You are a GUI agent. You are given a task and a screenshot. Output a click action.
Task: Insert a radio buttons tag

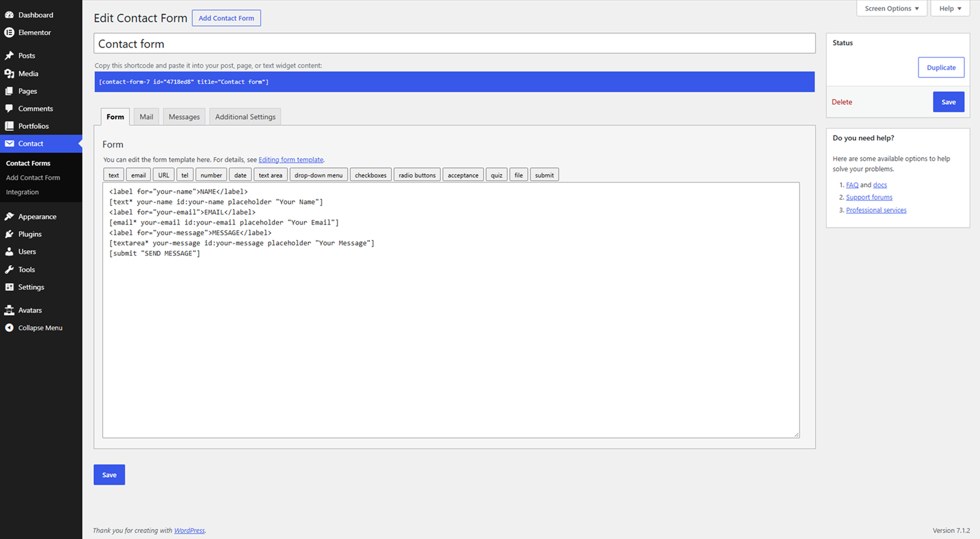pos(417,175)
